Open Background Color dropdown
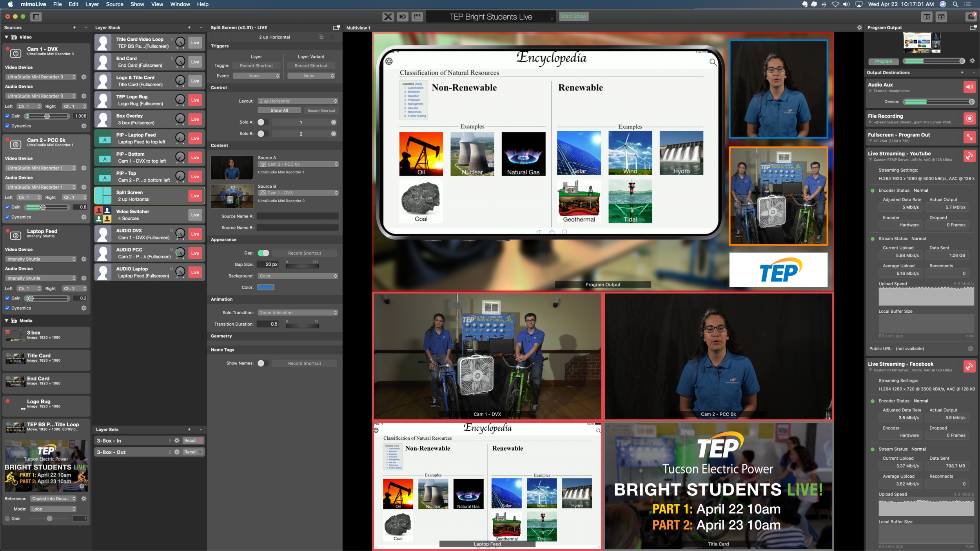This screenshot has height=551, width=980. click(x=298, y=276)
